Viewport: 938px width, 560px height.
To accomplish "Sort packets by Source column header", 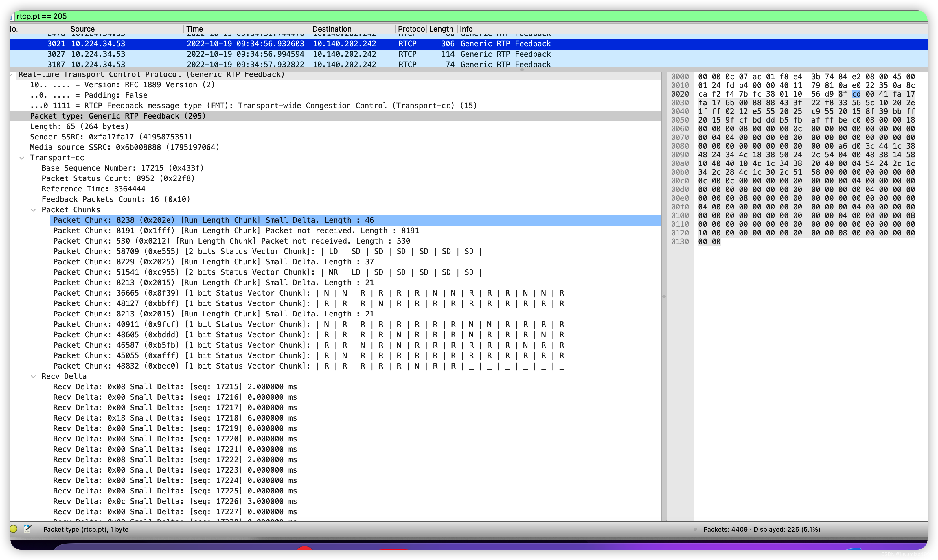I will click(x=83, y=29).
